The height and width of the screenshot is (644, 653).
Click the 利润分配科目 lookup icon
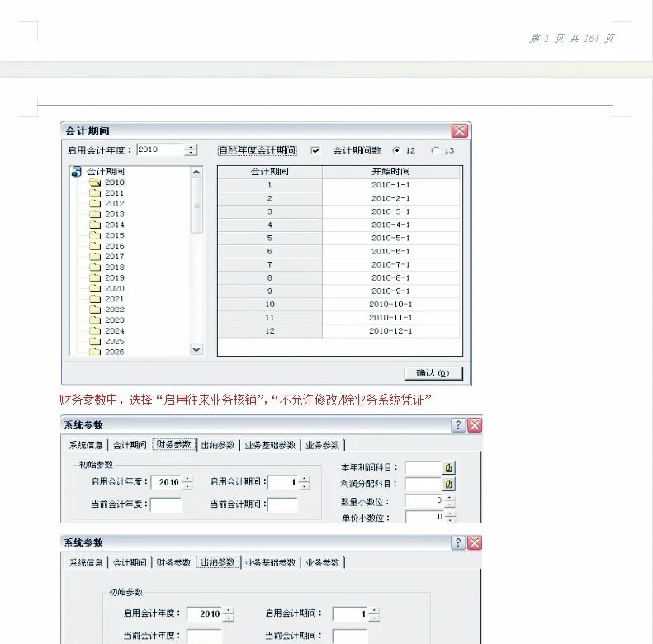click(448, 484)
